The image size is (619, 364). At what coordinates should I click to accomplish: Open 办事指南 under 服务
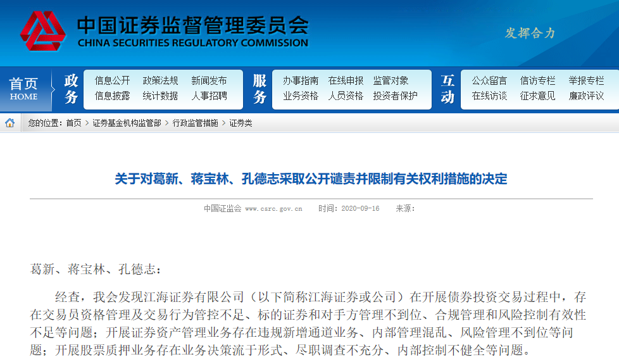pyautogui.click(x=300, y=81)
